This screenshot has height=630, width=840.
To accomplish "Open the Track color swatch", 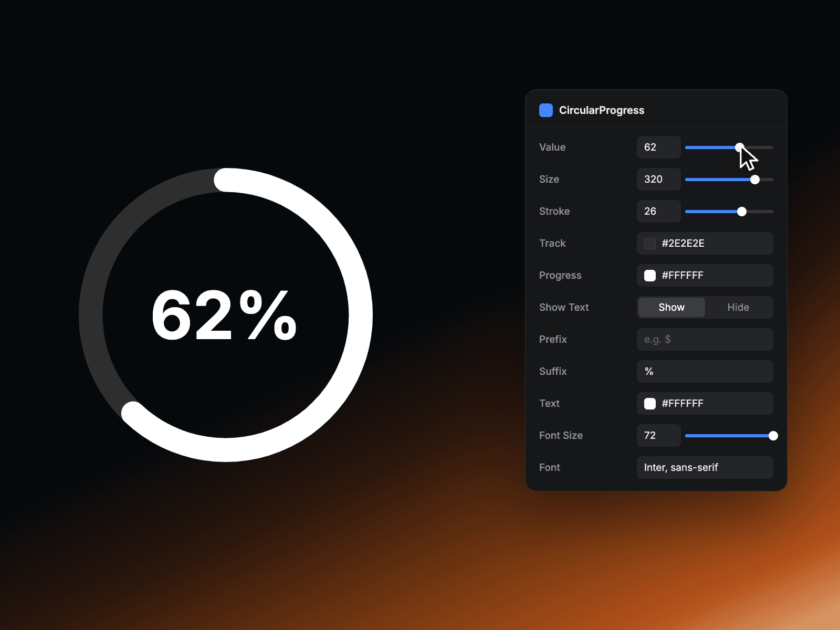I will 650,244.
